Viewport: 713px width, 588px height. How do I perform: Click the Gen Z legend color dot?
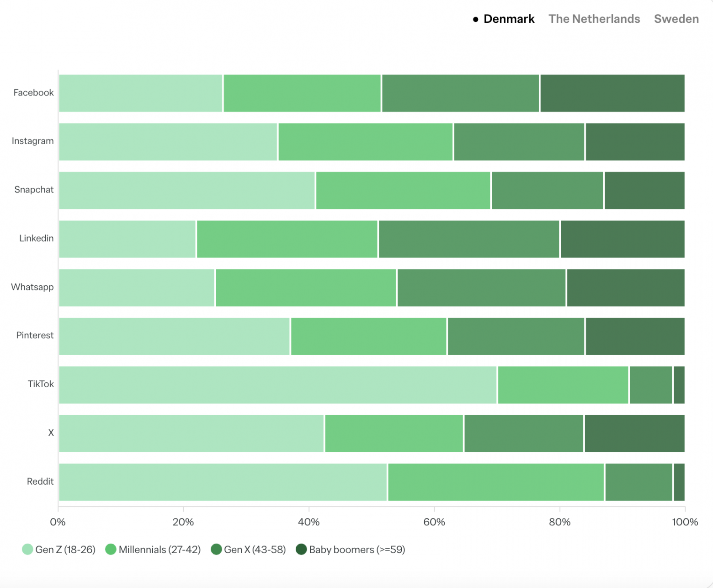[27, 549]
